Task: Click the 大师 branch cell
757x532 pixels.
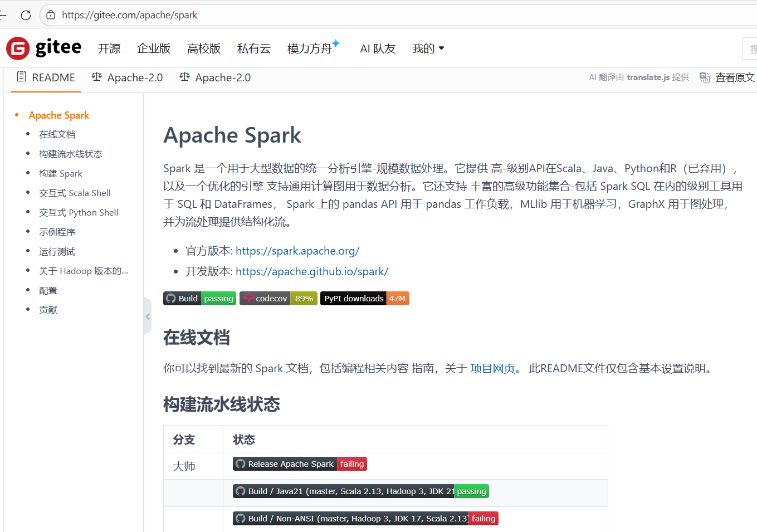Action: click(193, 466)
